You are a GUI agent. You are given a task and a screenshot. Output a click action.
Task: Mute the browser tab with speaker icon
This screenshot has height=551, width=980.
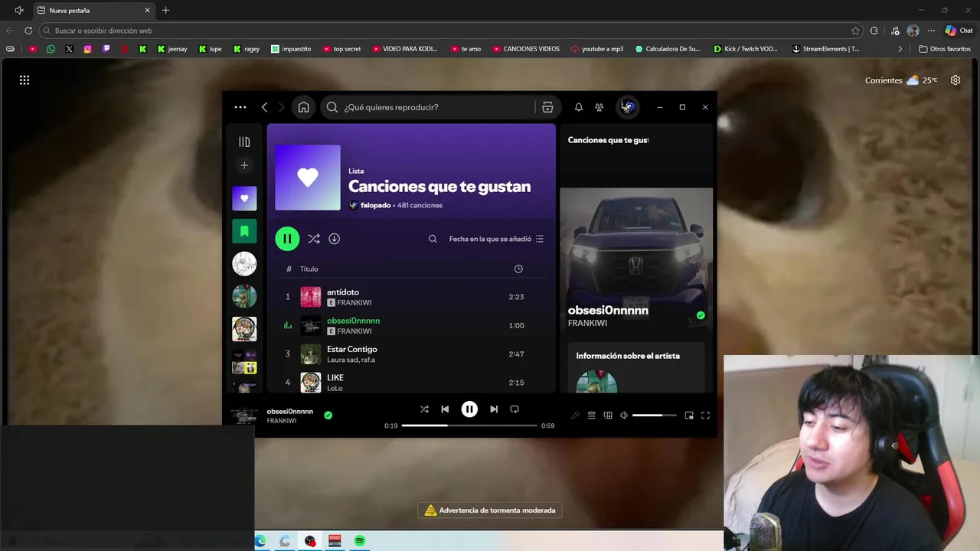[x=18, y=11]
